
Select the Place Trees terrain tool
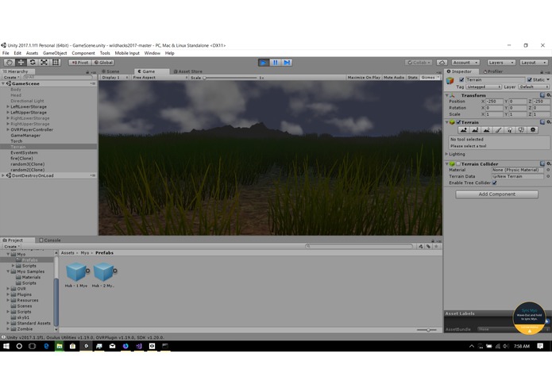[510, 130]
